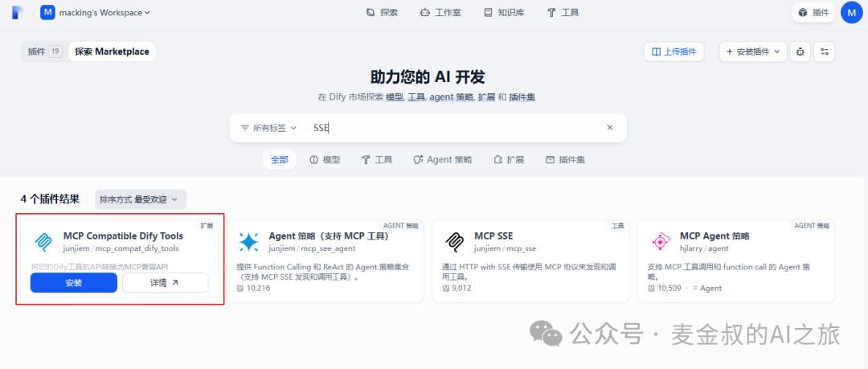
Task: Switch to the 探索 Marketplace tab
Action: (113, 51)
